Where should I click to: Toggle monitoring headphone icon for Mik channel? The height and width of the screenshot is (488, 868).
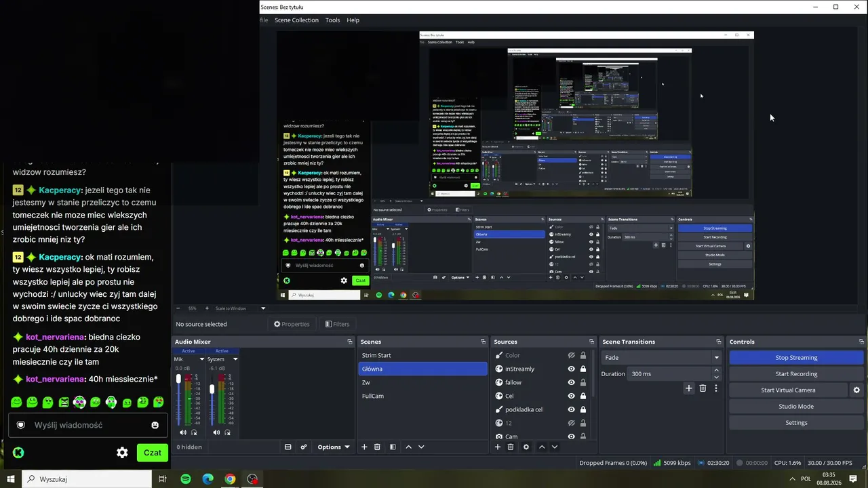click(x=194, y=432)
